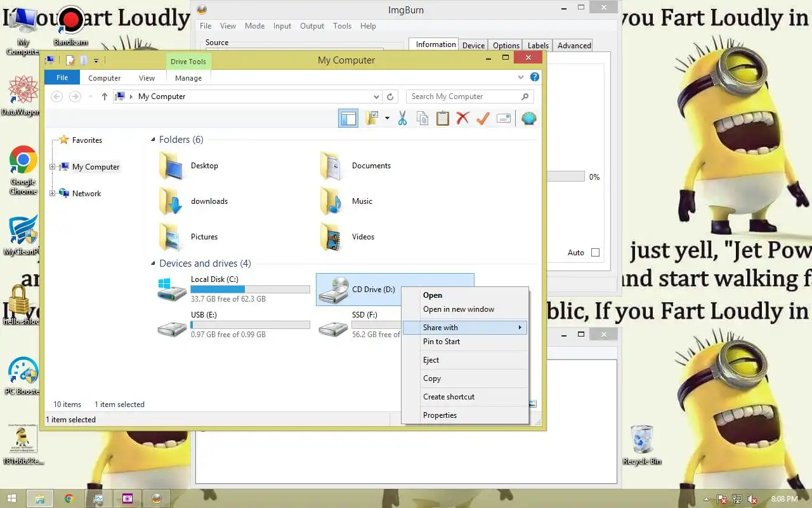Select the downloads folder icon
The image size is (812, 508).
pyautogui.click(x=172, y=201)
